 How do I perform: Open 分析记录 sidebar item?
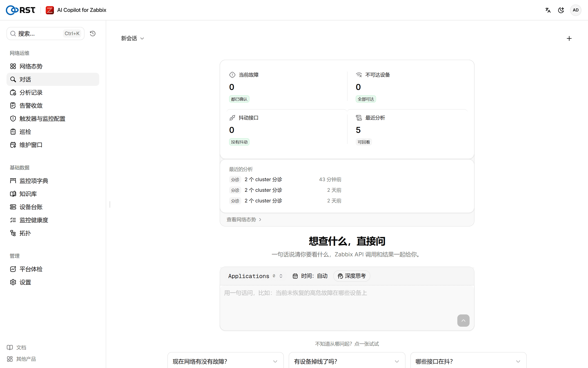53,92
